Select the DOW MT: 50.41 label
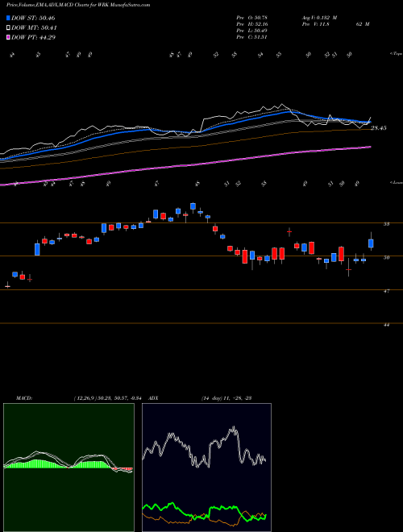 point(34,28)
